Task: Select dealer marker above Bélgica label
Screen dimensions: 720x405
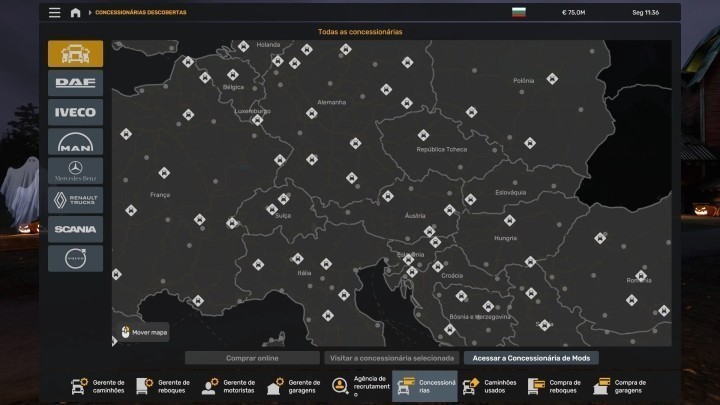Action: [232, 74]
